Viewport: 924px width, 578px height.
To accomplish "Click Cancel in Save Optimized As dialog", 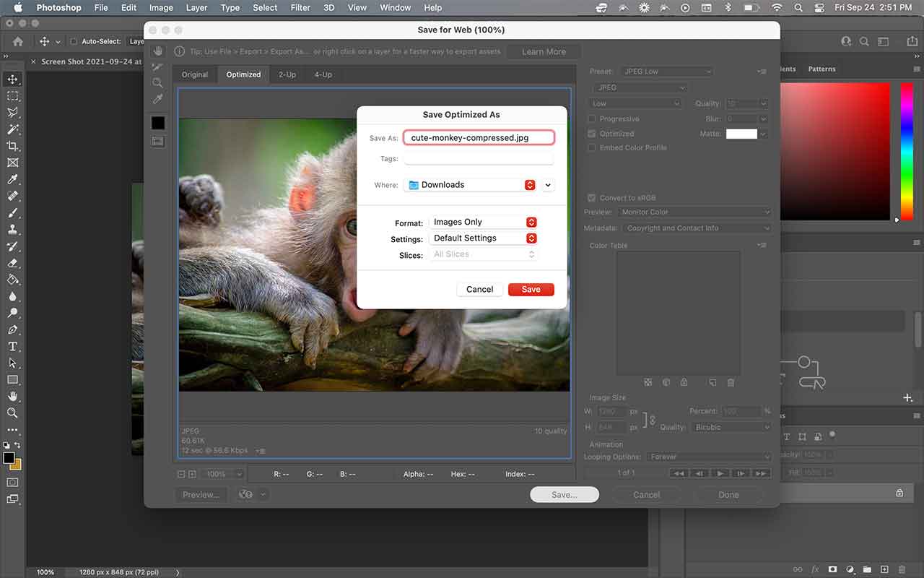I will tap(479, 289).
